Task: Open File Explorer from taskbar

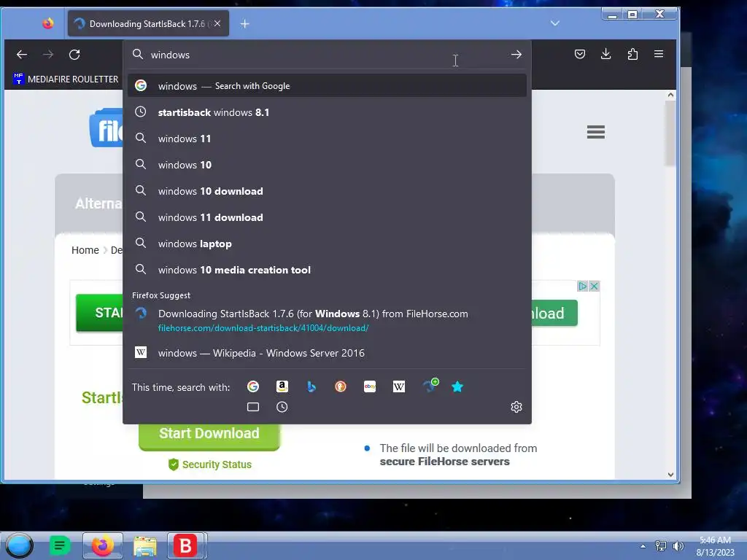Action: 145,545
